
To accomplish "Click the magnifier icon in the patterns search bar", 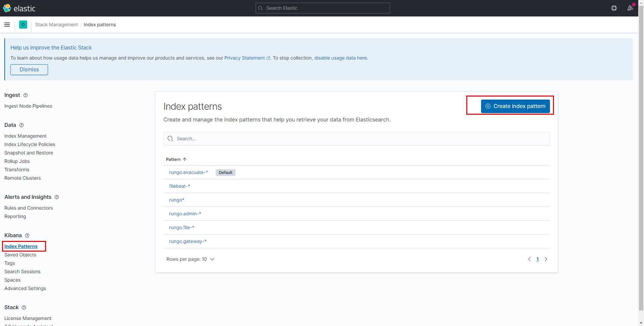I will (x=170, y=138).
